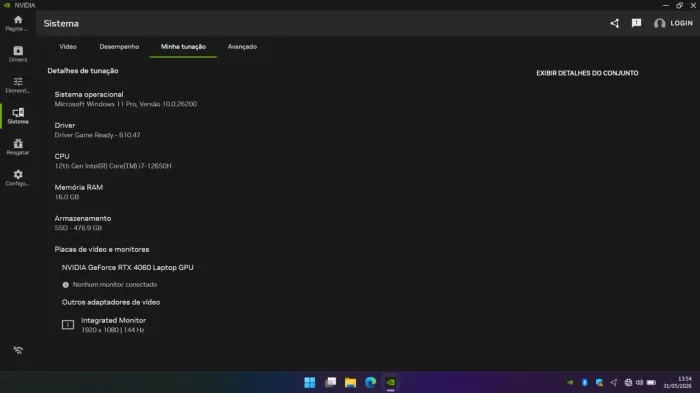
Task: Open the clock and date panel
Action: pyautogui.click(x=677, y=383)
